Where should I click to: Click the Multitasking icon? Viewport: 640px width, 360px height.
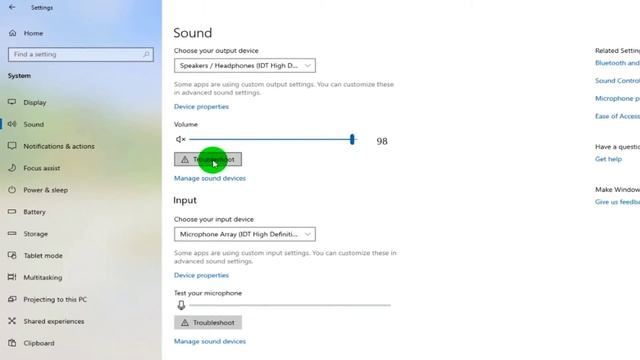pos(12,277)
